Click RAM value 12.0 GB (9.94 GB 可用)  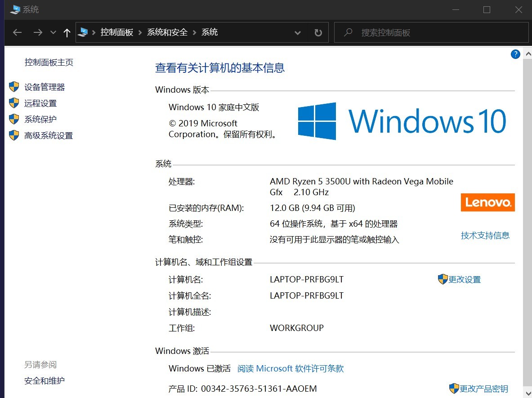(x=313, y=208)
